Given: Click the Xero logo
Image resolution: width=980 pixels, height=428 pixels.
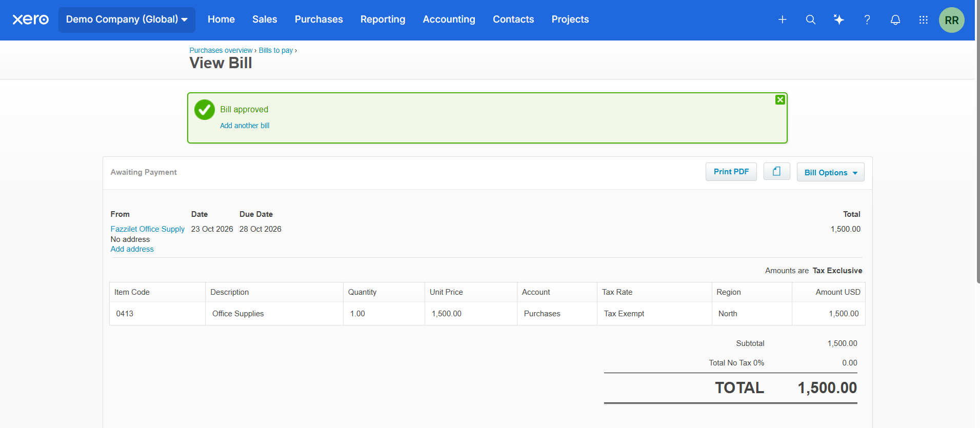Looking at the screenshot, I should pos(30,19).
